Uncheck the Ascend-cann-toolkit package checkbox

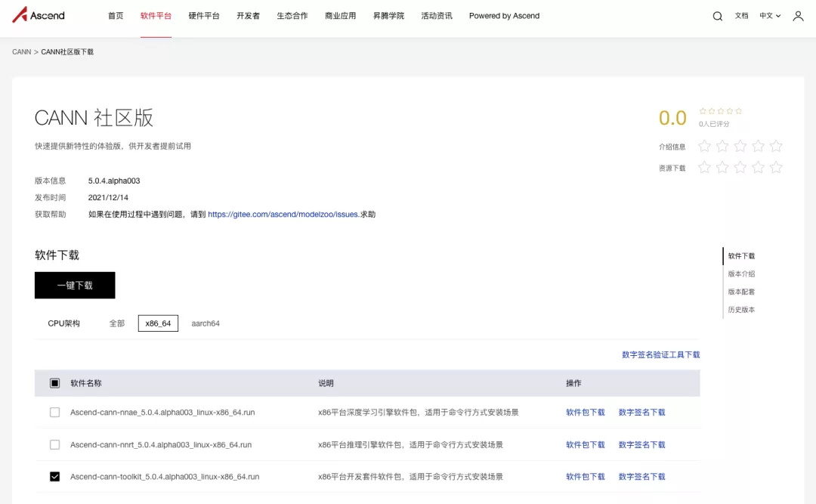point(54,477)
